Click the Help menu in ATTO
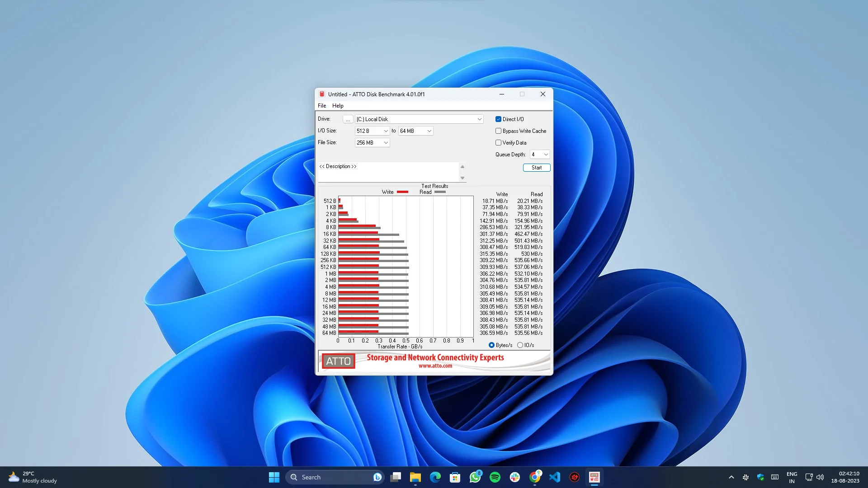The image size is (868, 488). (337, 105)
